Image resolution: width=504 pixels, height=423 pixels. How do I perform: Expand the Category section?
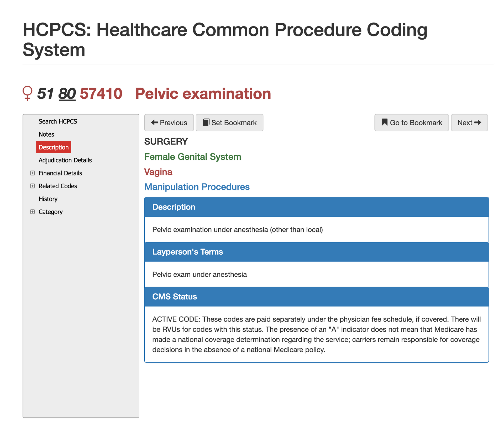(32, 212)
